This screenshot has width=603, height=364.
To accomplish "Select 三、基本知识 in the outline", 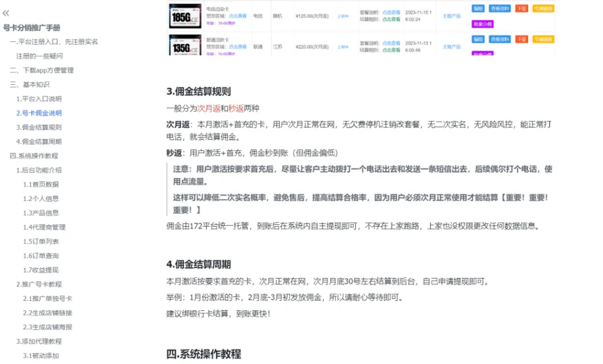I will pyautogui.click(x=29, y=84).
